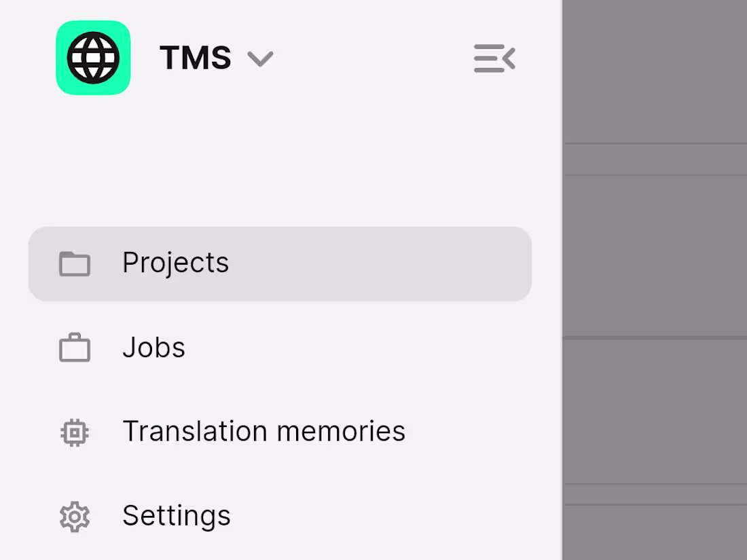Click the TMS workspace name

195,58
